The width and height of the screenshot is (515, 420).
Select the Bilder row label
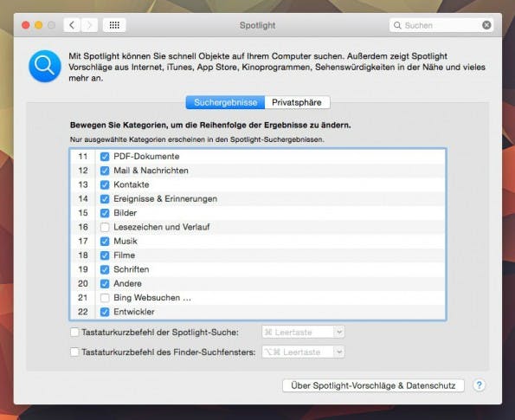(126, 213)
